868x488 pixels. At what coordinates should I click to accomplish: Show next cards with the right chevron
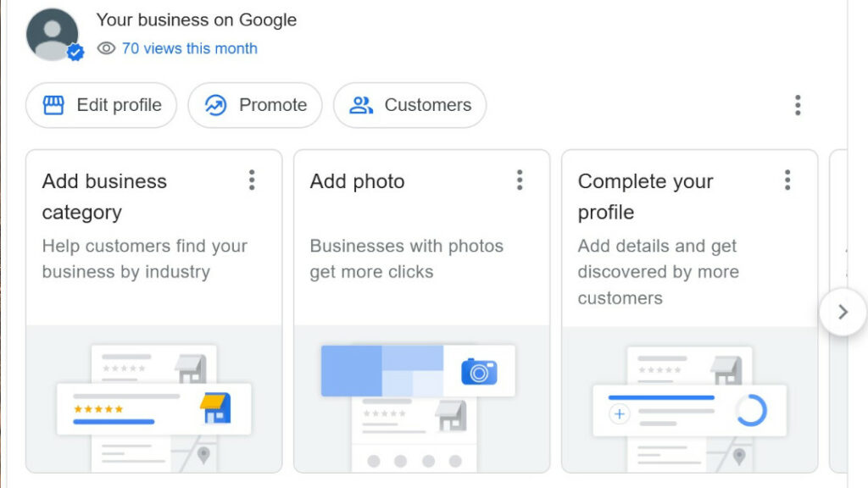click(843, 312)
